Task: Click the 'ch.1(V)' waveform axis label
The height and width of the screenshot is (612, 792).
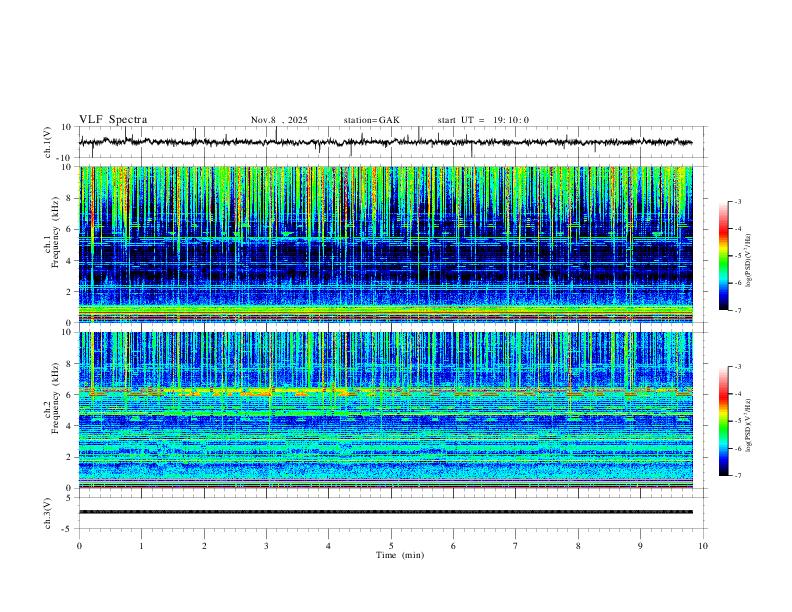Action: (x=48, y=142)
